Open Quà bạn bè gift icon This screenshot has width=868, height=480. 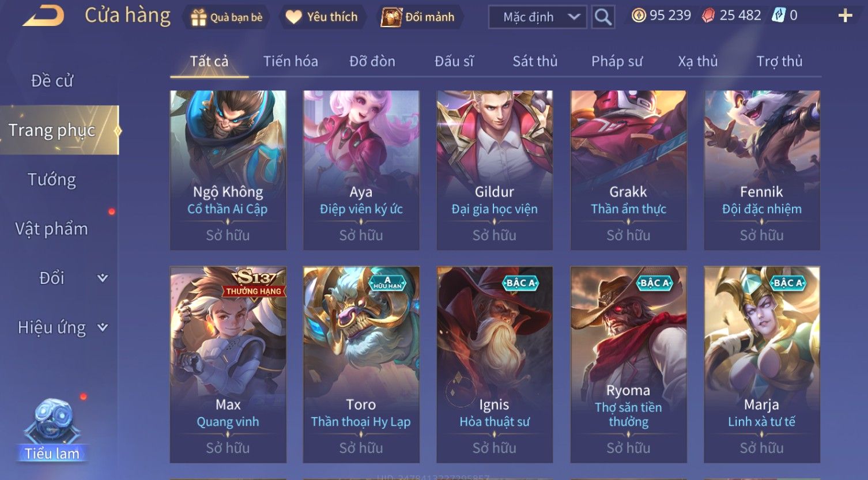point(198,17)
